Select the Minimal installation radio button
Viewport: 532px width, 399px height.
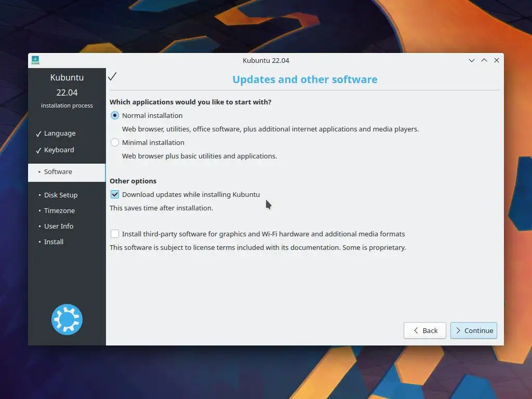[x=115, y=142]
